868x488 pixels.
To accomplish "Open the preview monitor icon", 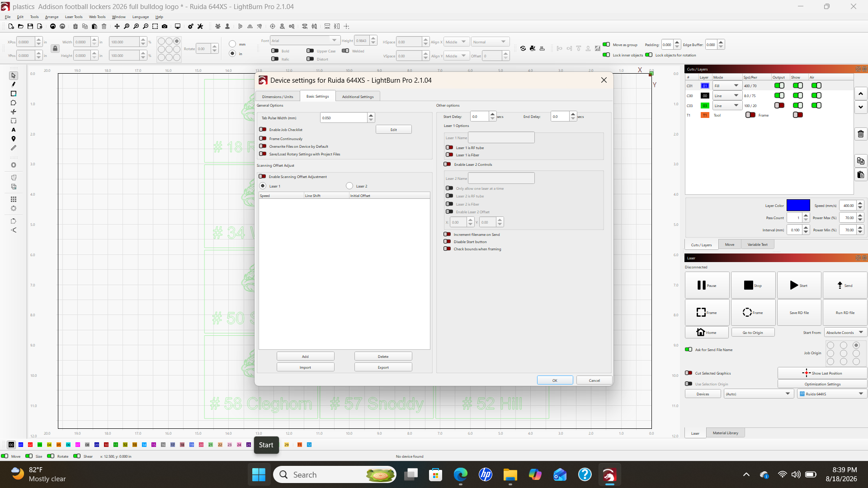I will (178, 26).
